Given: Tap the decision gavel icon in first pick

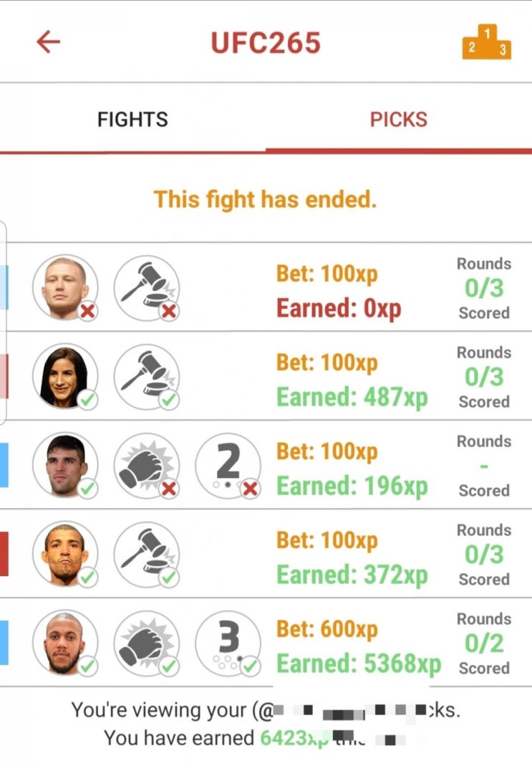Looking at the screenshot, I should pos(147,288).
